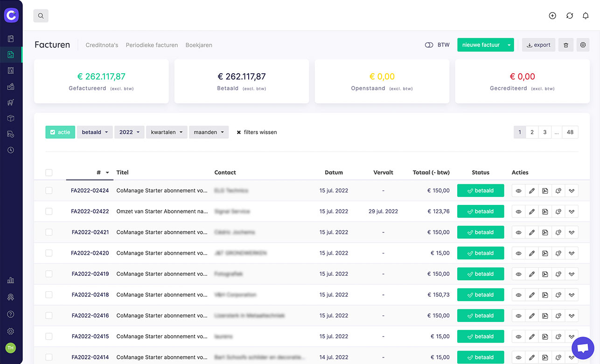
Task: Check the box for invoice FA2022-02422
Action: tap(49, 211)
